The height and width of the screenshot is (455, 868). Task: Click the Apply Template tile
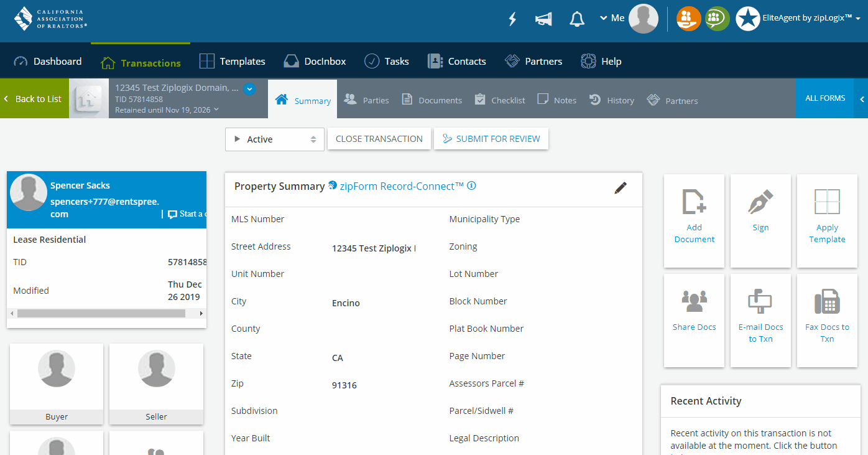click(x=827, y=221)
